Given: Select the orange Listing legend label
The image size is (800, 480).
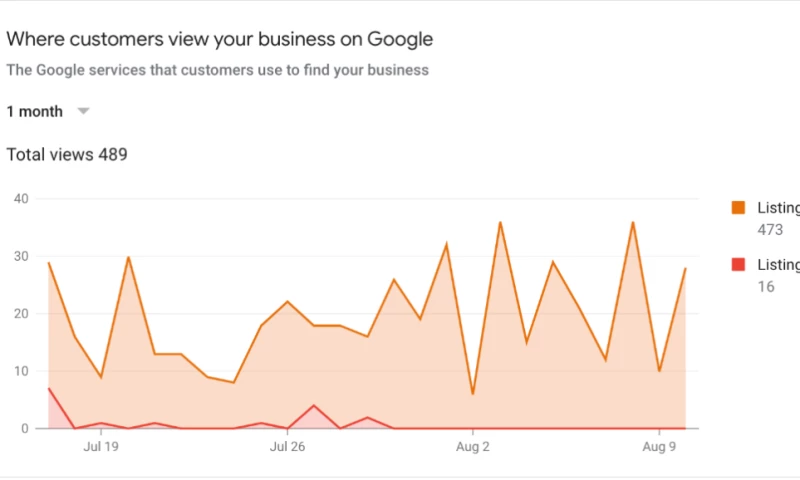Looking at the screenshot, I should coord(779,208).
